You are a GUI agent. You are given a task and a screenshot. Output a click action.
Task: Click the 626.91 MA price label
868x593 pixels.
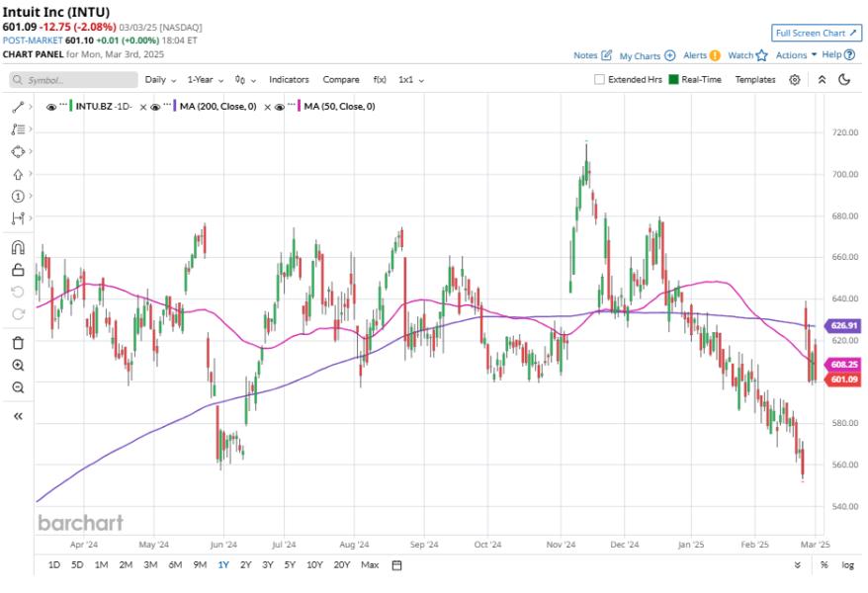[x=843, y=326]
